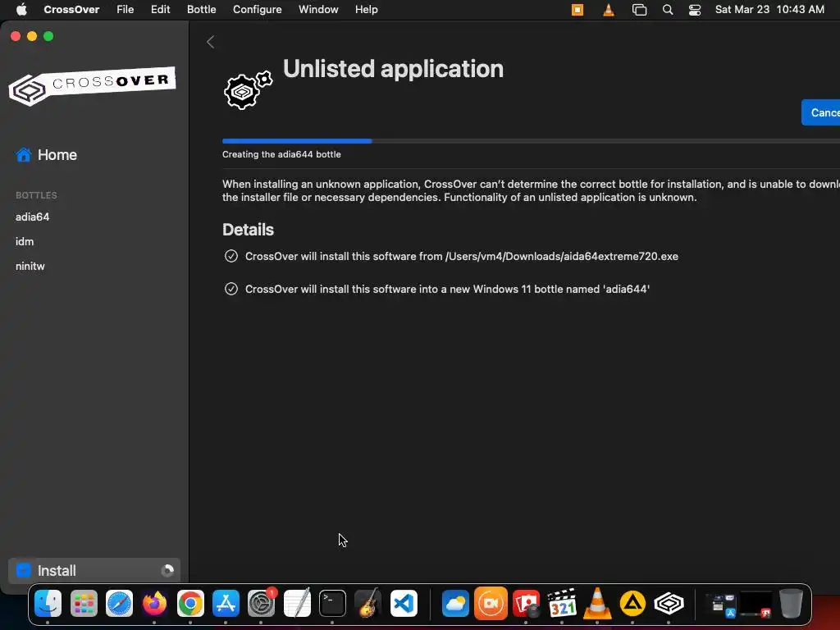Click the CrossOver icon in Dock
This screenshot has height=630, width=840.
[669, 603]
